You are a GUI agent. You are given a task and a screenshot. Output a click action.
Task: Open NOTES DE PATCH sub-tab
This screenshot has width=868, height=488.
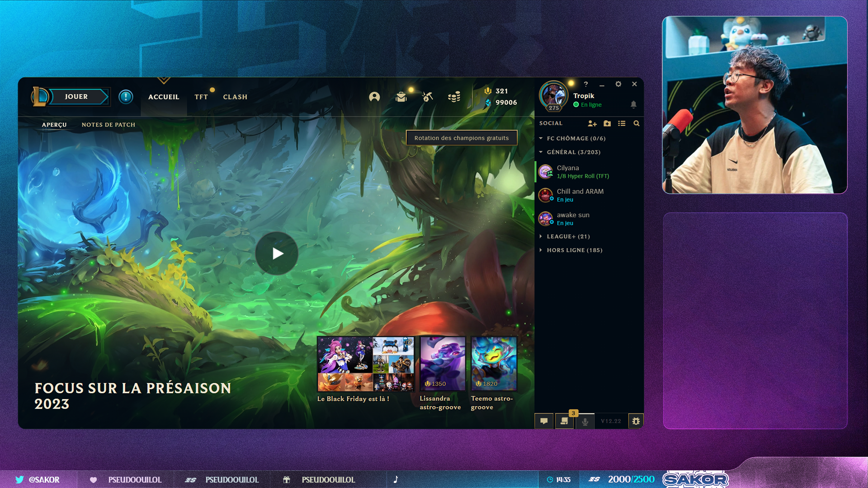pos(108,125)
